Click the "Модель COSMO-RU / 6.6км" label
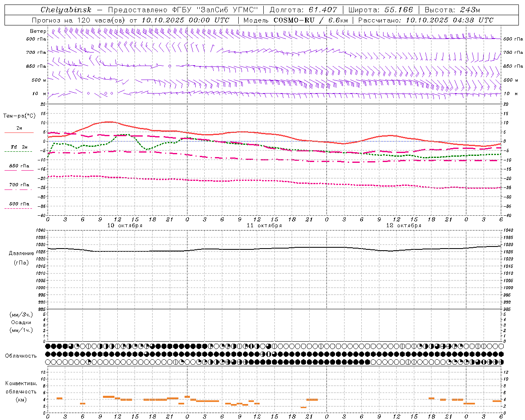Image resolution: width=525 pixels, height=420 pixels. pos(296,20)
